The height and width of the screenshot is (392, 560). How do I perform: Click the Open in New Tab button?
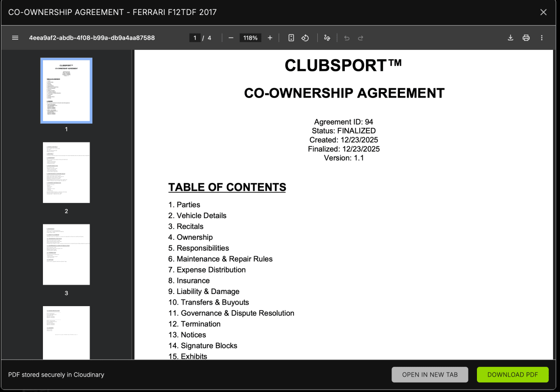pos(429,375)
